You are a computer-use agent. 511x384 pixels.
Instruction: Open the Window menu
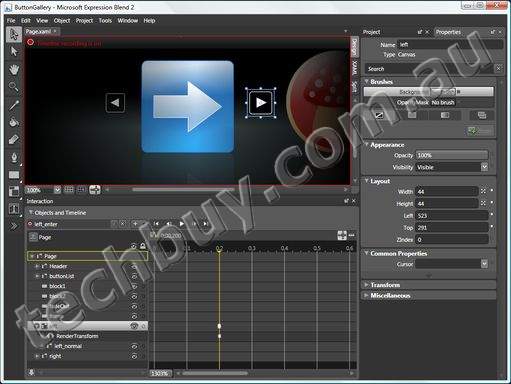tap(128, 21)
